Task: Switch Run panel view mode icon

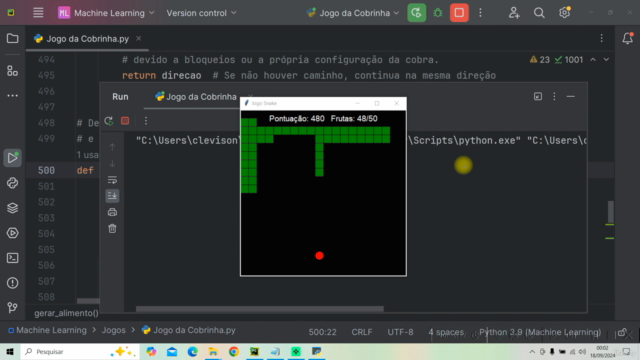Action: [538, 96]
